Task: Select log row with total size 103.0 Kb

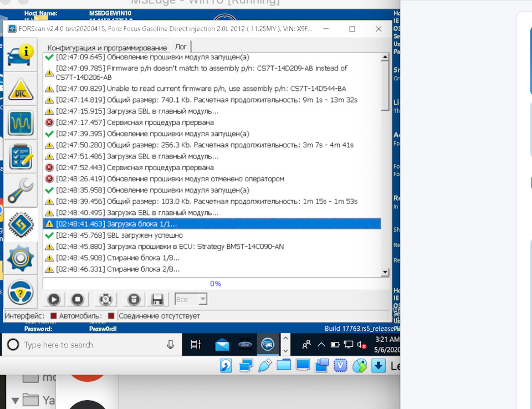Action: (x=212, y=201)
